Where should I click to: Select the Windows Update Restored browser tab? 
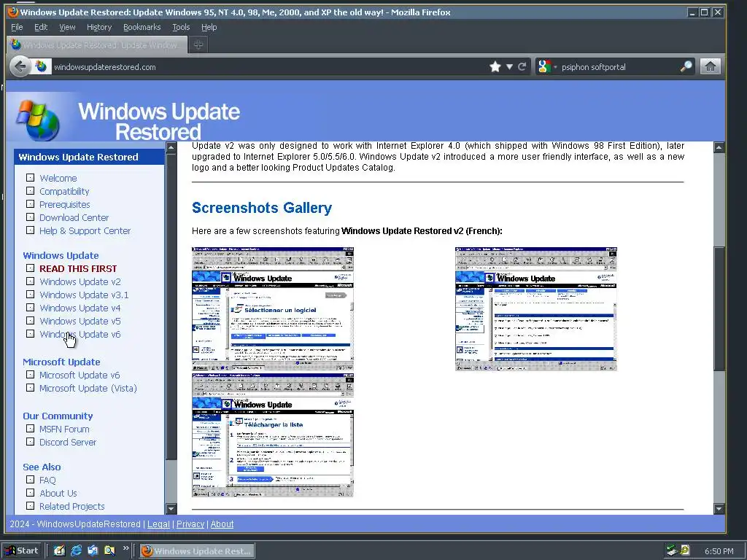[98, 44]
